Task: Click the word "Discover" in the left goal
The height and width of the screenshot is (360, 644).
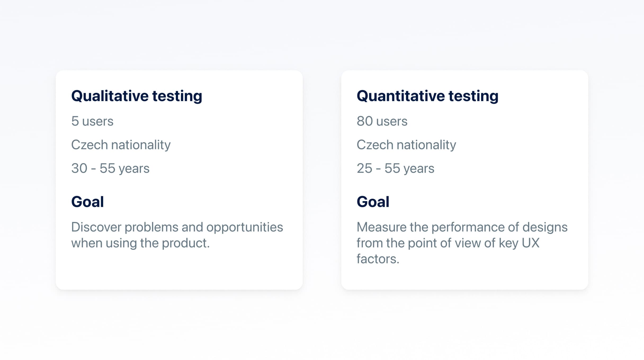Action: coord(96,227)
